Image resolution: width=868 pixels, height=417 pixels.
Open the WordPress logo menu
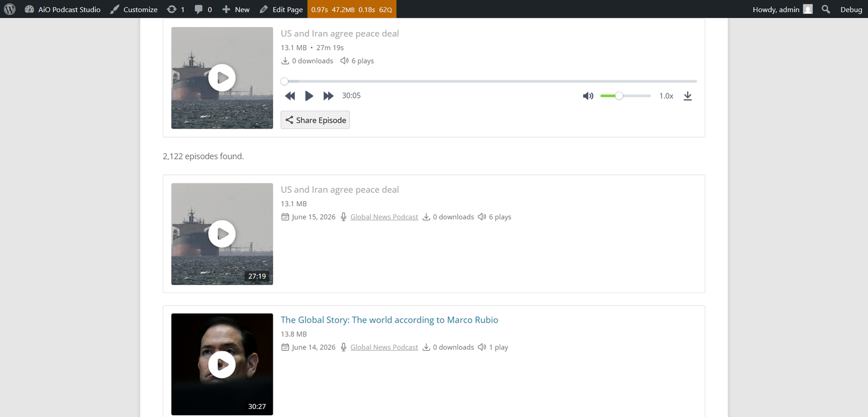[10, 9]
